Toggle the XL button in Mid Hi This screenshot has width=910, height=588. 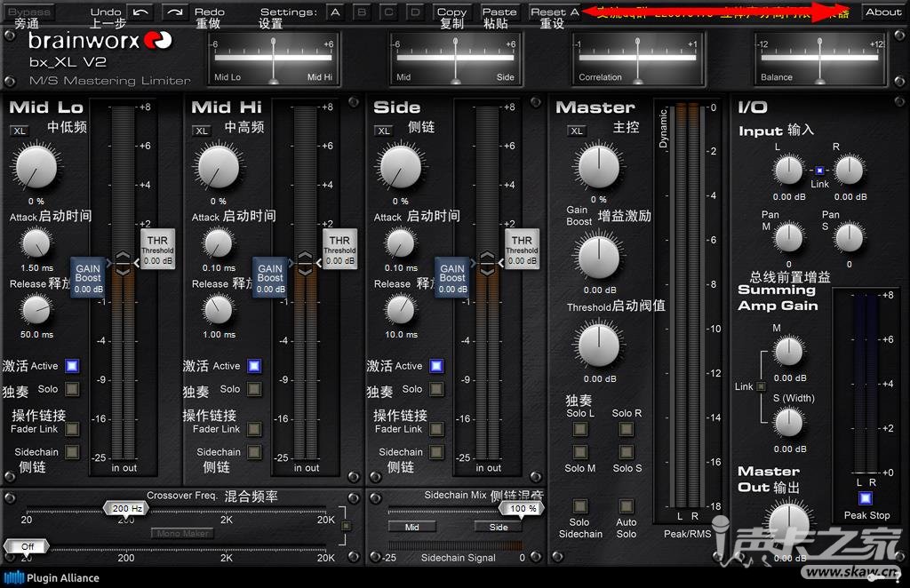(202, 131)
